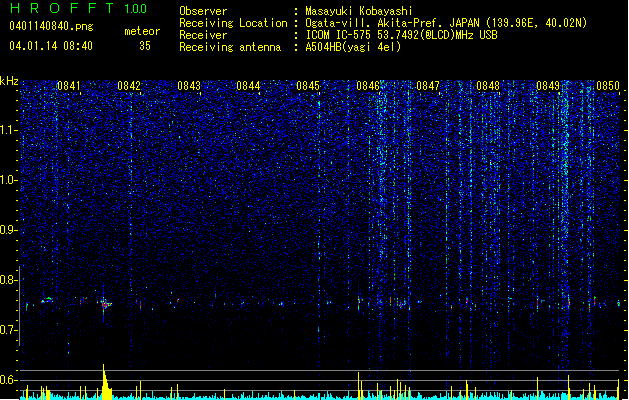
Task: Click the 0841 time marker
Action: click(x=69, y=86)
